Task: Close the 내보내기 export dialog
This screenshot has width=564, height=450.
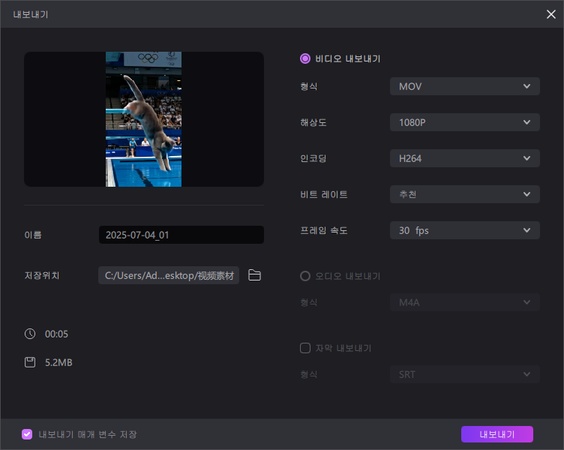Action: click(x=551, y=14)
